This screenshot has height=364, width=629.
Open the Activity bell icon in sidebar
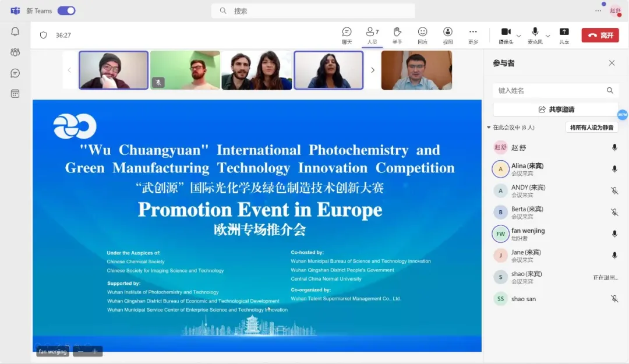[15, 31]
